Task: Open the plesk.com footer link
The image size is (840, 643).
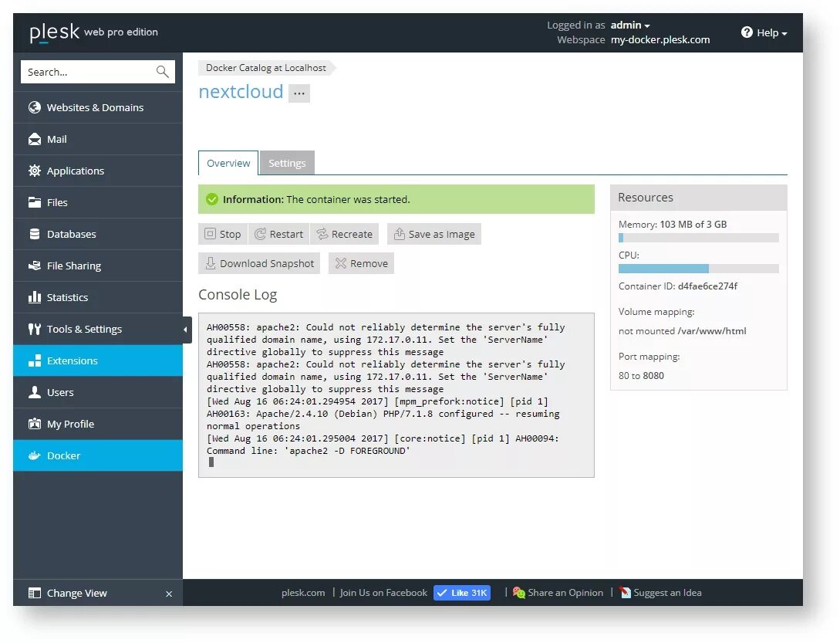Action: pyautogui.click(x=303, y=593)
